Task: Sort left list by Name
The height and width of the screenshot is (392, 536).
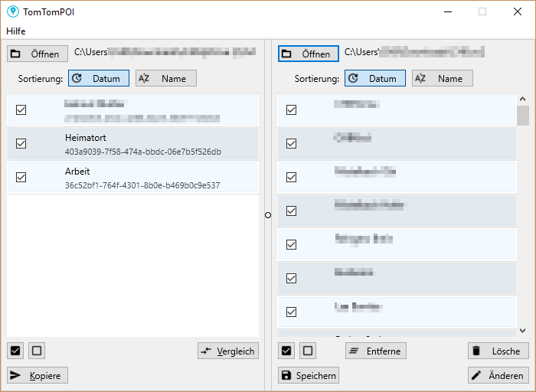Action: (166, 78)
